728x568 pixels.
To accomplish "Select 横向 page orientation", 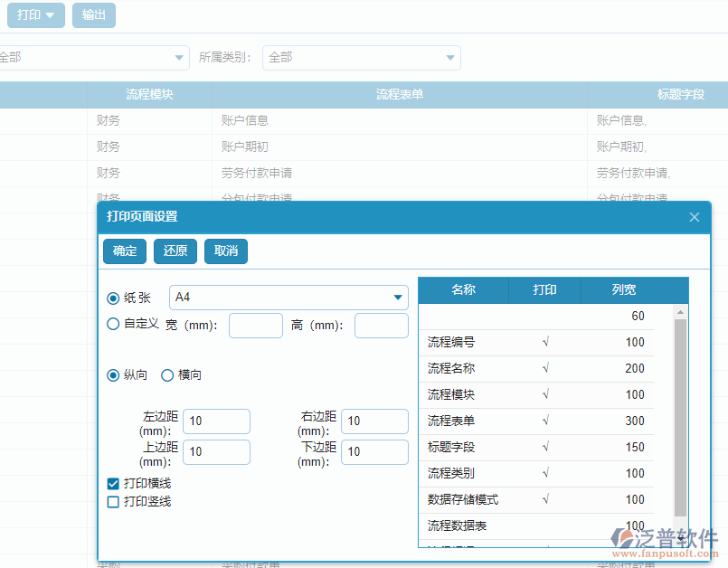I will (x=167, y=375).
